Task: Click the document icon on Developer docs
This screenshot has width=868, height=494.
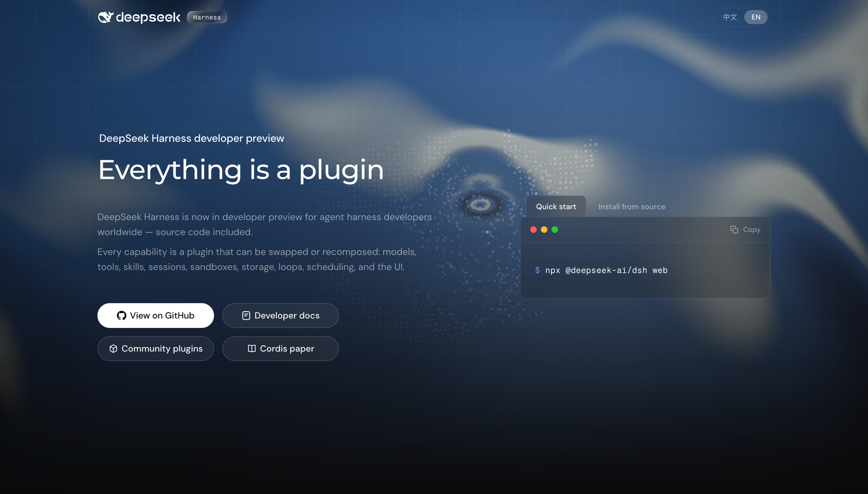Action: point(246,315)
